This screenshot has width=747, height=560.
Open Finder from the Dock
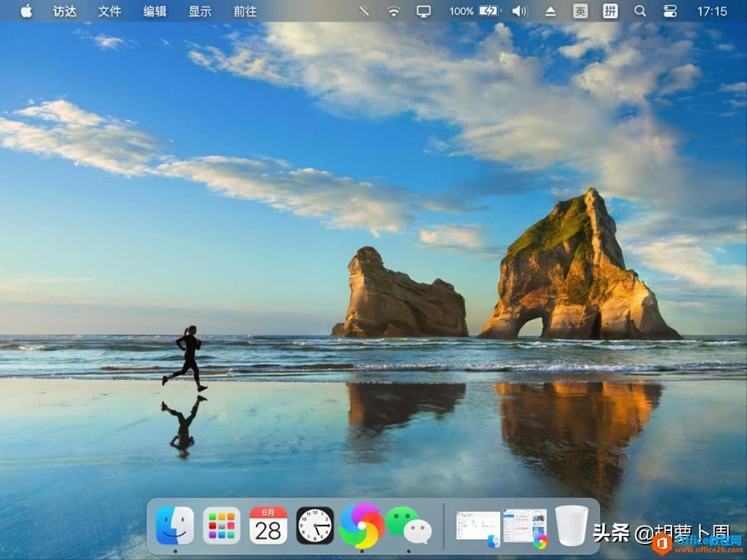175,526
